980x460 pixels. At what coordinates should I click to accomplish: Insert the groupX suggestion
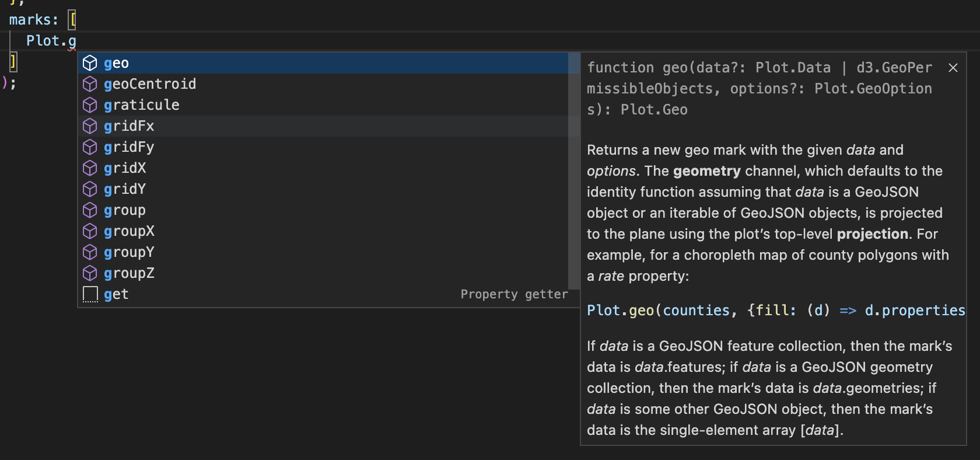pos(129,231)
